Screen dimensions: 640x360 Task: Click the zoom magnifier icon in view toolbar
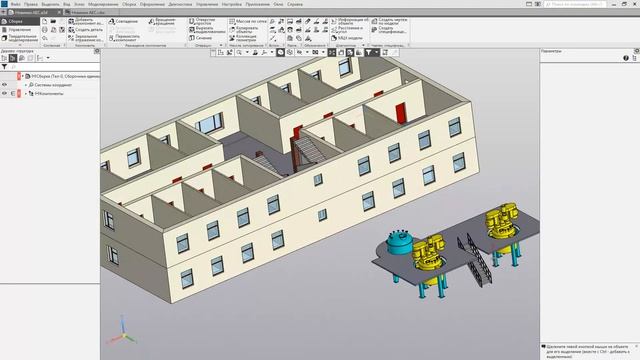click(x=239, y=52)
